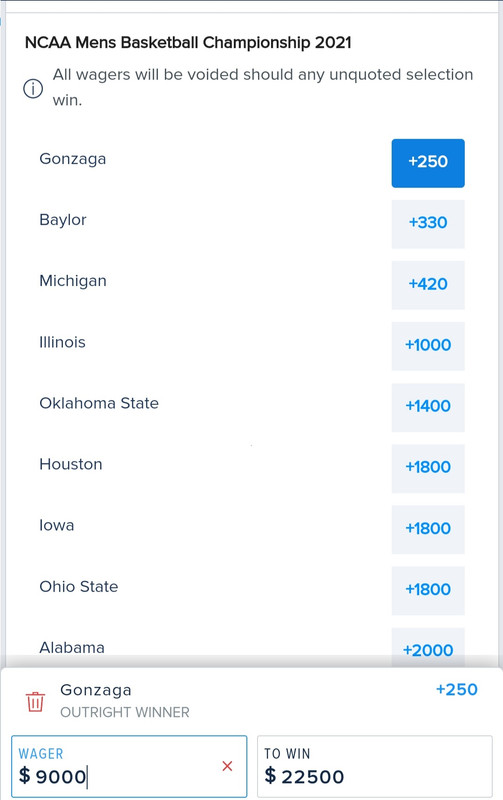The image size is (503, 800).
Task: Pick Illinois at +1000
Action: pyautogui.click(x=428, y=346)
